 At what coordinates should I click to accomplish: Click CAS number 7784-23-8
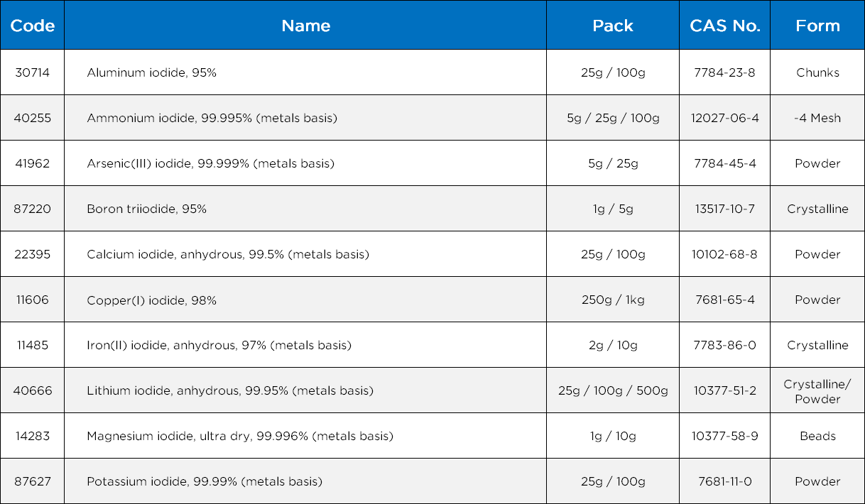(x=724, y=72)
